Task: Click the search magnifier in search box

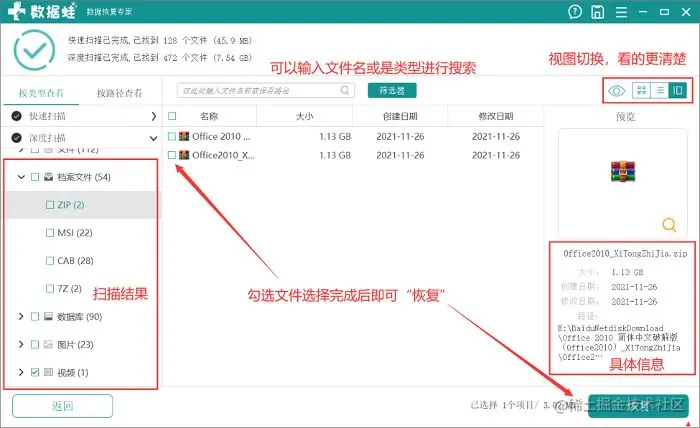Action: click(x=345, y=90)
